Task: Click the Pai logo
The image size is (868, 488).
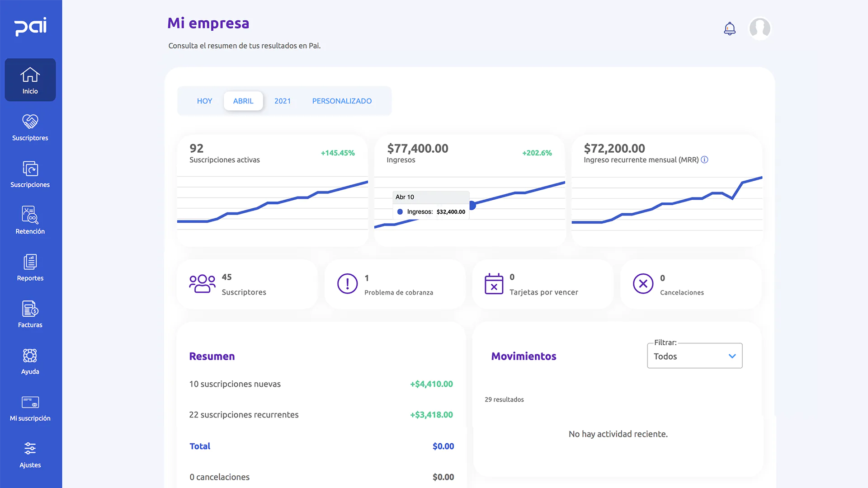Action: tap(31, 27)
